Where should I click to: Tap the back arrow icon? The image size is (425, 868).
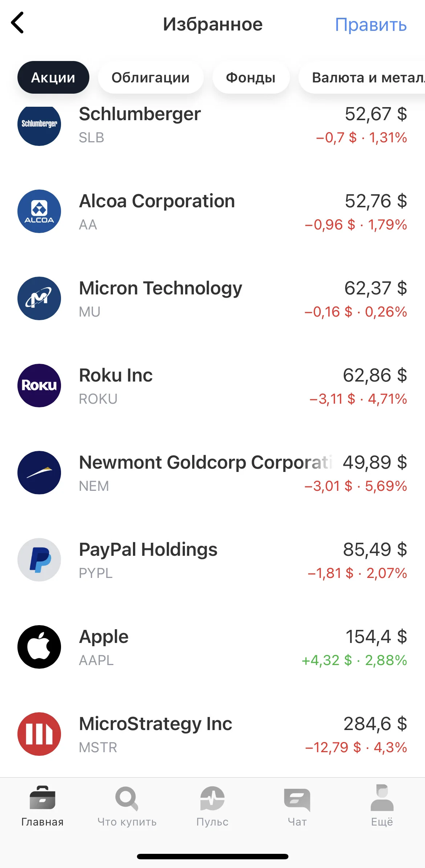click(x=17, y=23)
